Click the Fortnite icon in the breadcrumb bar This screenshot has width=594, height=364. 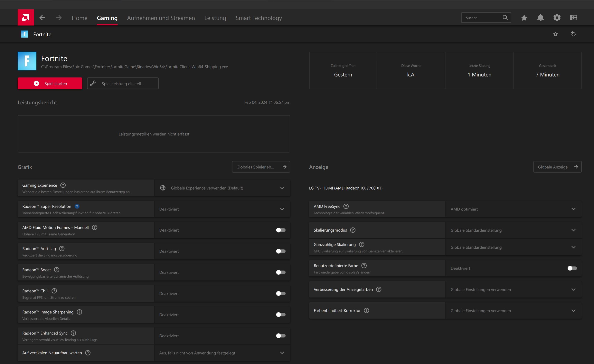(25, 34)
